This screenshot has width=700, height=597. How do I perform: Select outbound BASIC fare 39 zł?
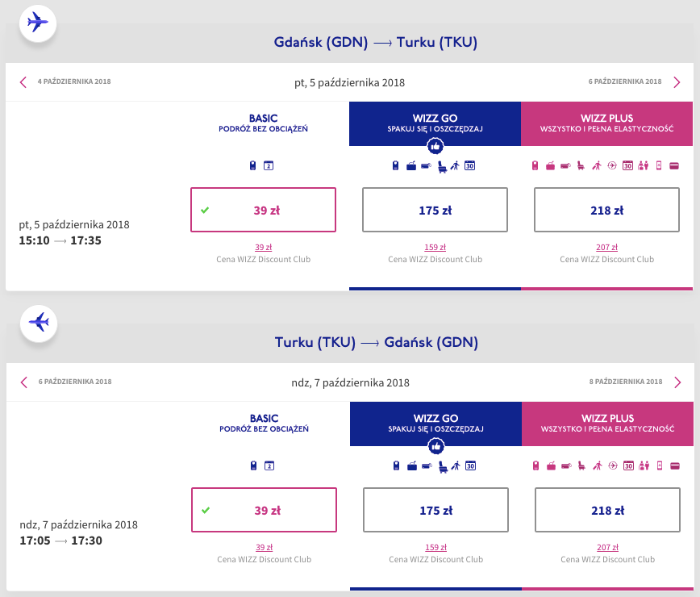point(263,210)
